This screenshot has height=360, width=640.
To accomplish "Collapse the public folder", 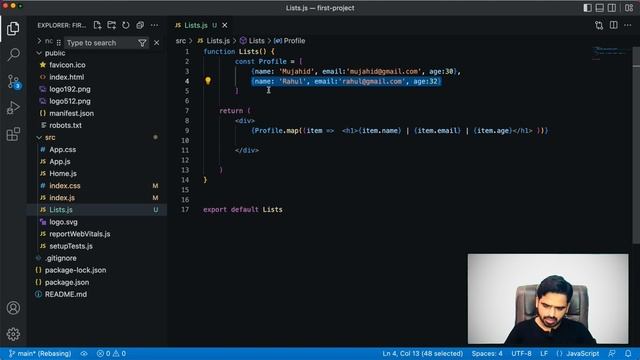I will 55,53.
